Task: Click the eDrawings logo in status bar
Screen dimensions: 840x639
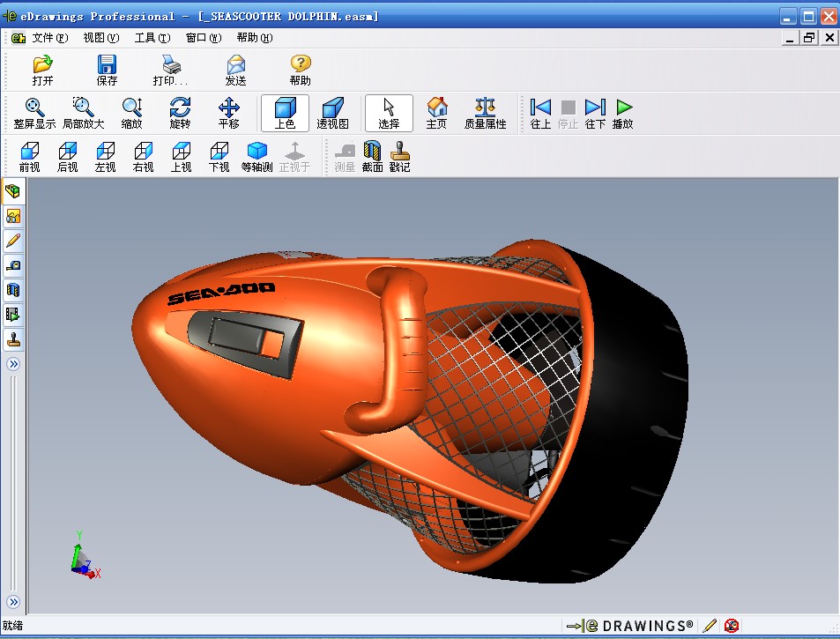Action: pos(630,626)
